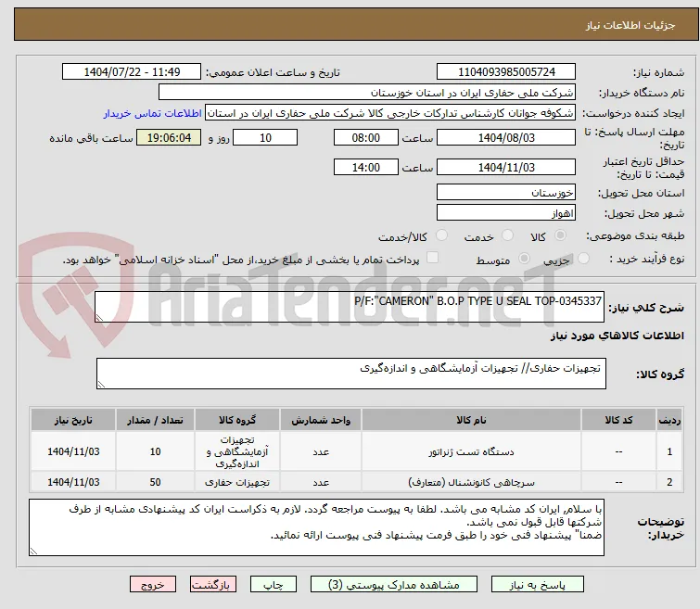
Task: Click the گروه کالا text area
Action: (351, 374)
